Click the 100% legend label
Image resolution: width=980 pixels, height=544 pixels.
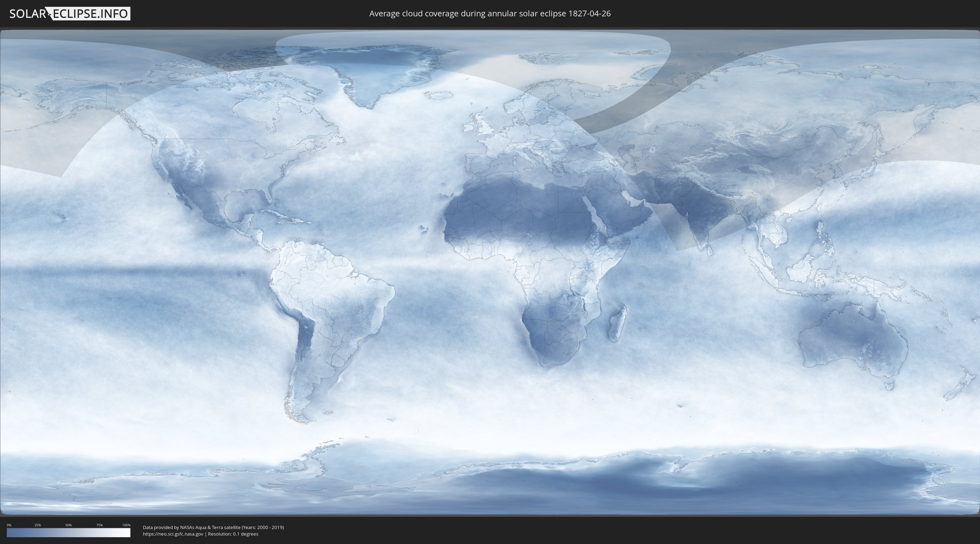[126, 525]
